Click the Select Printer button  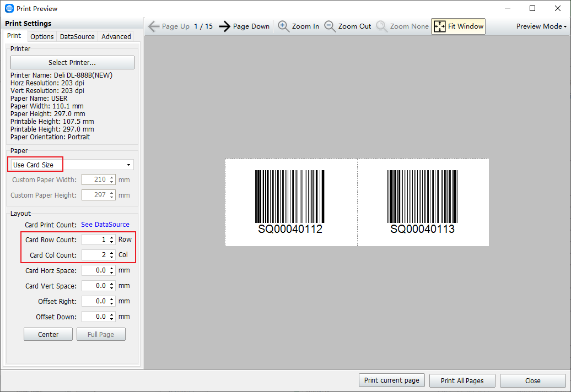(72, 63)
